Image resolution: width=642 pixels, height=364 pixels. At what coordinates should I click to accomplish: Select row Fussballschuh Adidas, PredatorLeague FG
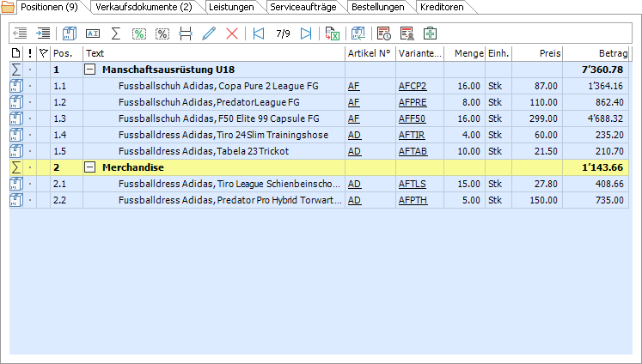[319, 102]
